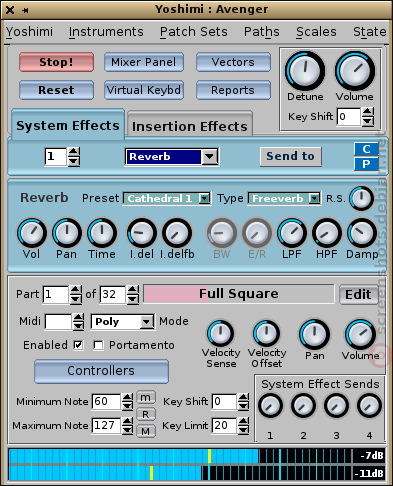
Task: Switch to the Insertion Effects tab
Action: 190,126
